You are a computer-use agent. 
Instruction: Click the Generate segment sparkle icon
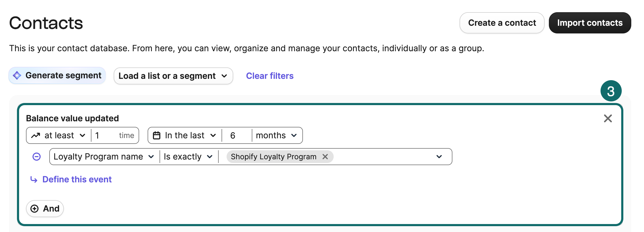(17, 75)
